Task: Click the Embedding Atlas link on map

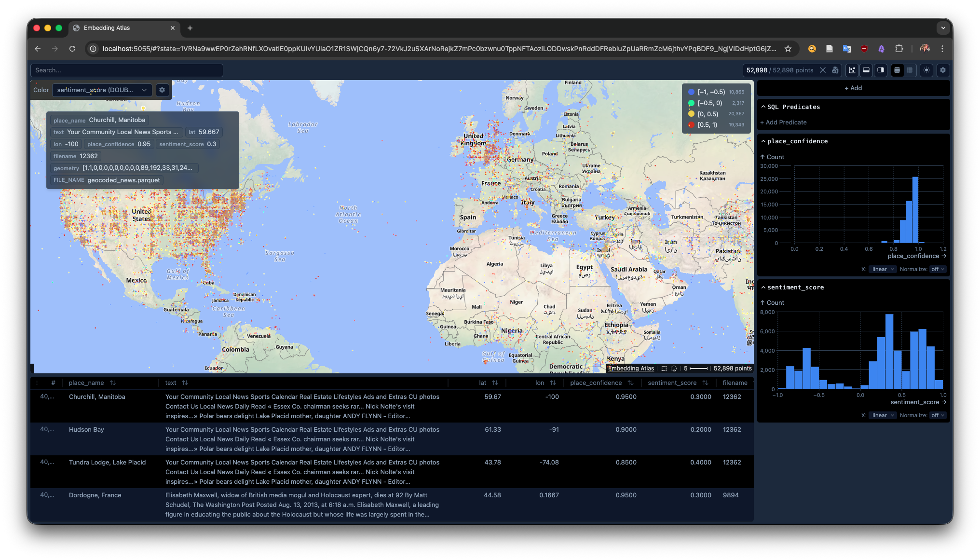Action: click(x=631, y=369)
